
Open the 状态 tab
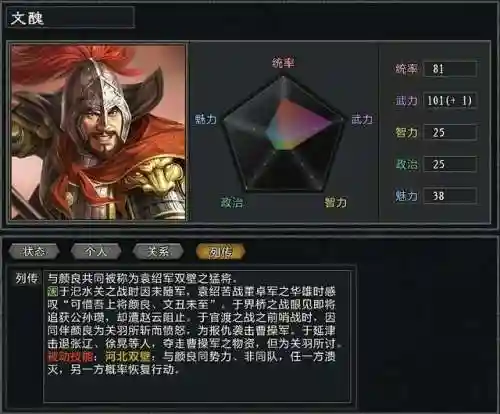[x=33, y=251]
